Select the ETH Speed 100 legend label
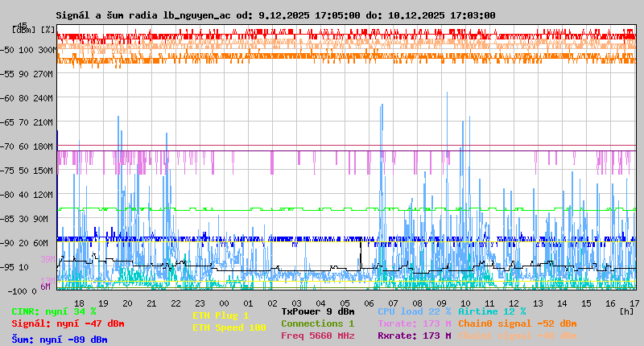Image resolution: width=644 pixels, height=346 pixels. tap(229, 327)
